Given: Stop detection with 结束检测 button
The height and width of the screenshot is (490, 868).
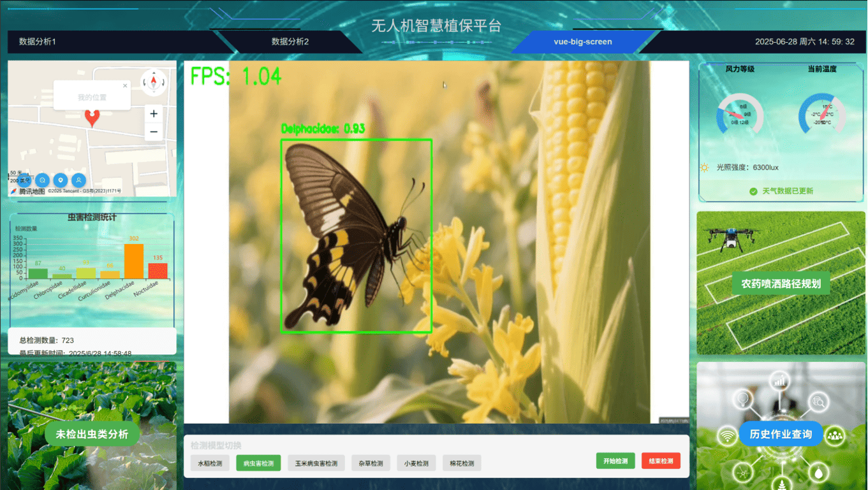Looking at the screenshot, I should [661, 461].
